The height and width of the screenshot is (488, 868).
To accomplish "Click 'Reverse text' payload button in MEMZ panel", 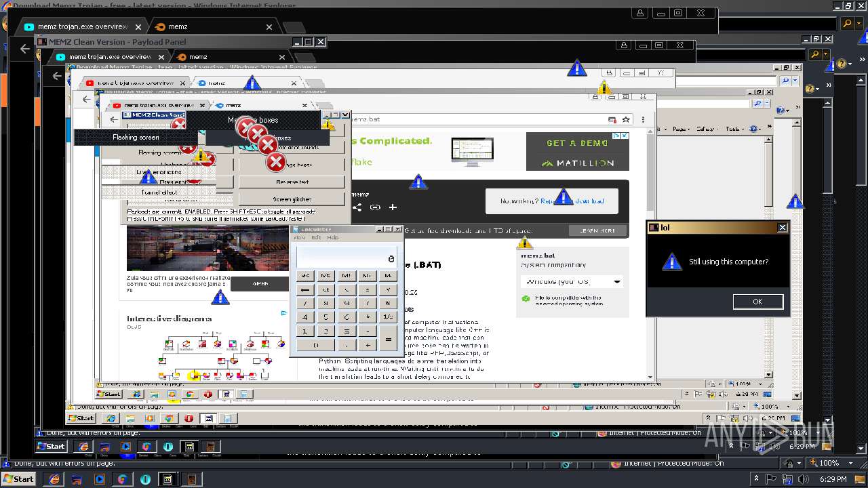I will (292, 182).
